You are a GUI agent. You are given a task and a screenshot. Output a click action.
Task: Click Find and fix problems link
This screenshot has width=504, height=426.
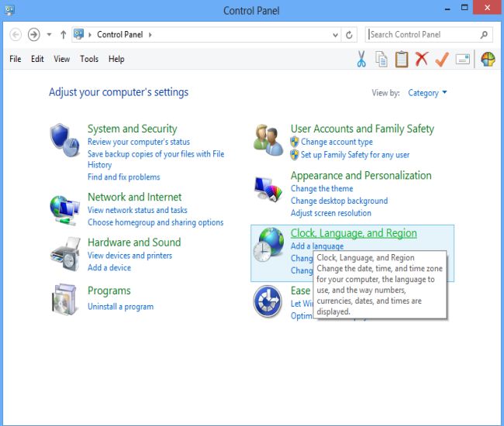[124, 177]
